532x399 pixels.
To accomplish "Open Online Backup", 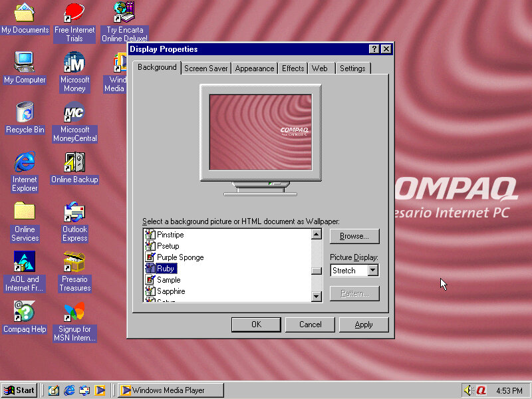I will pos(74,164).
